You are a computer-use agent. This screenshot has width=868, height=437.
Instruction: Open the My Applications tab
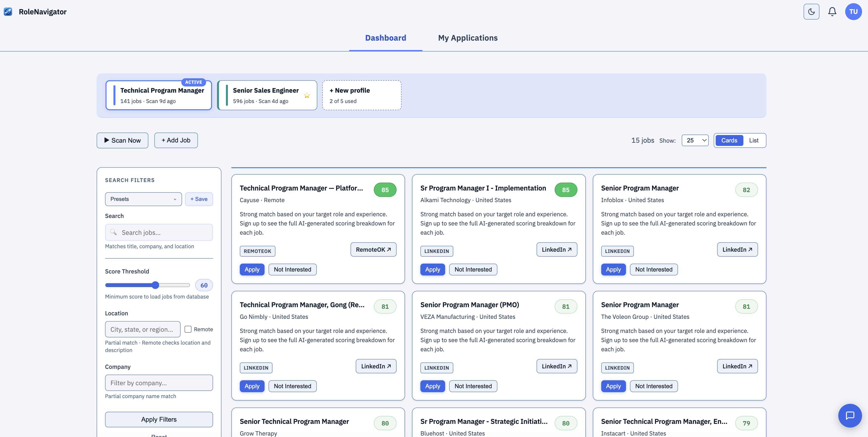(468, 38)
